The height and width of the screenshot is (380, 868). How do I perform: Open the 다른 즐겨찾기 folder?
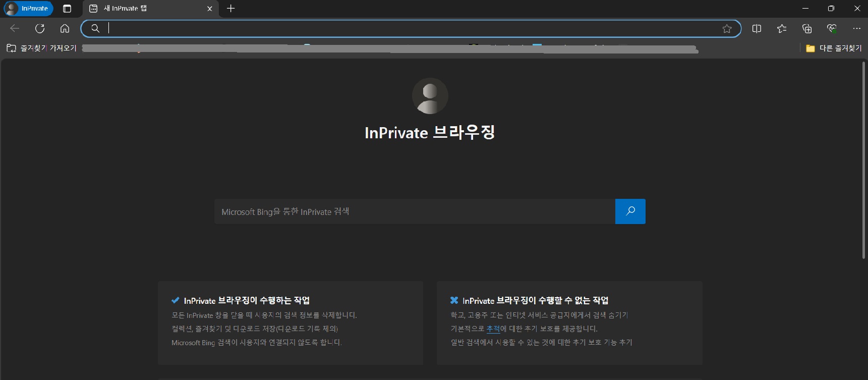834,48
